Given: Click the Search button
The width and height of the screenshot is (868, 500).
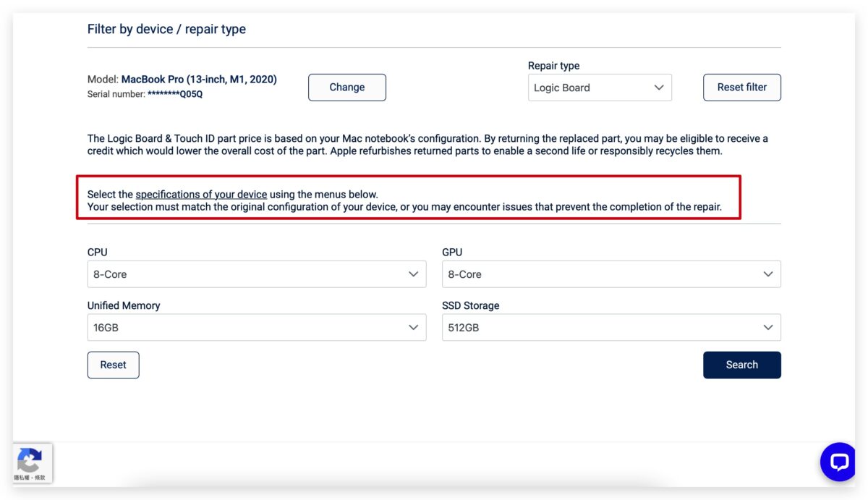Looking at the screenshot, I should (742, 365).
